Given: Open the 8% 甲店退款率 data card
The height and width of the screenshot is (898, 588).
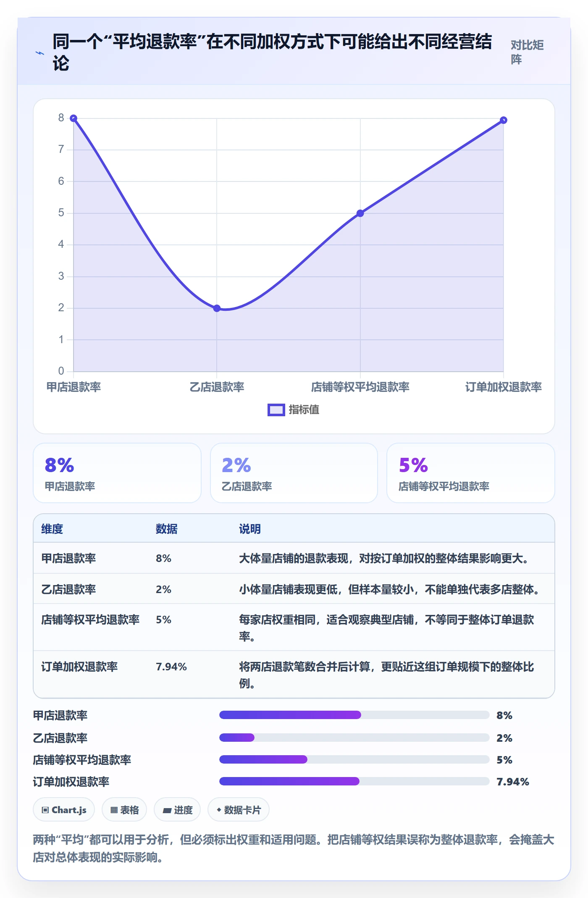Looking at the screenshot, I should pos(117,473).
